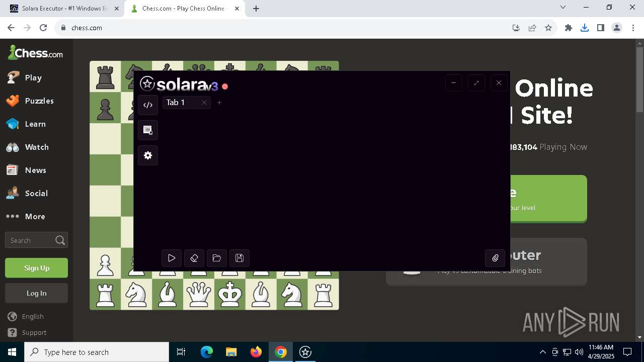Save script with the floppy disk icon
Image resolution: width=644 pixels, height=362 pixels.
239,258
